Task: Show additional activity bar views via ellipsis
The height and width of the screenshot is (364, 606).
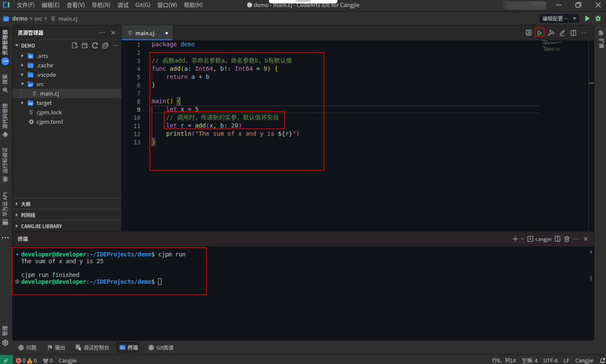Action: click(x=5, y=238)
